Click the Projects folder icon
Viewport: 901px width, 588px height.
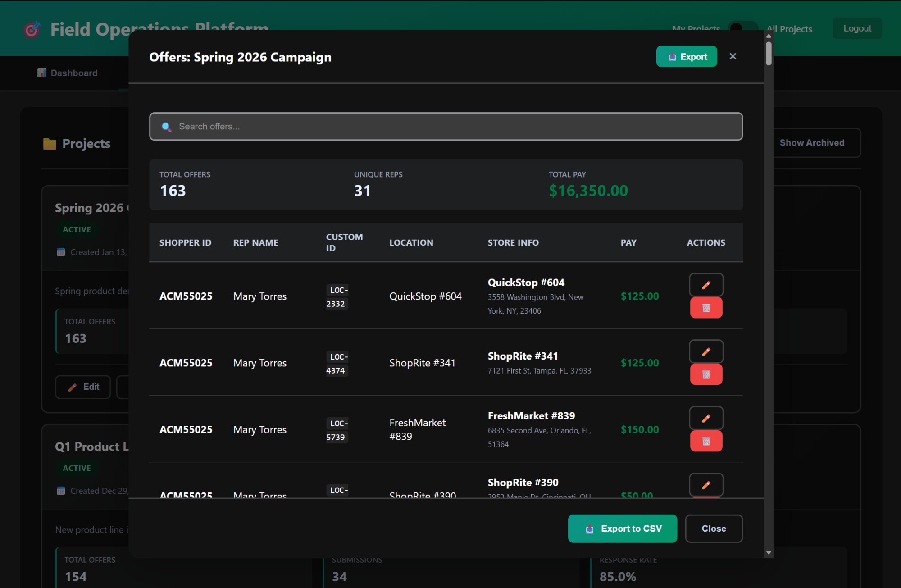point(50,144)
